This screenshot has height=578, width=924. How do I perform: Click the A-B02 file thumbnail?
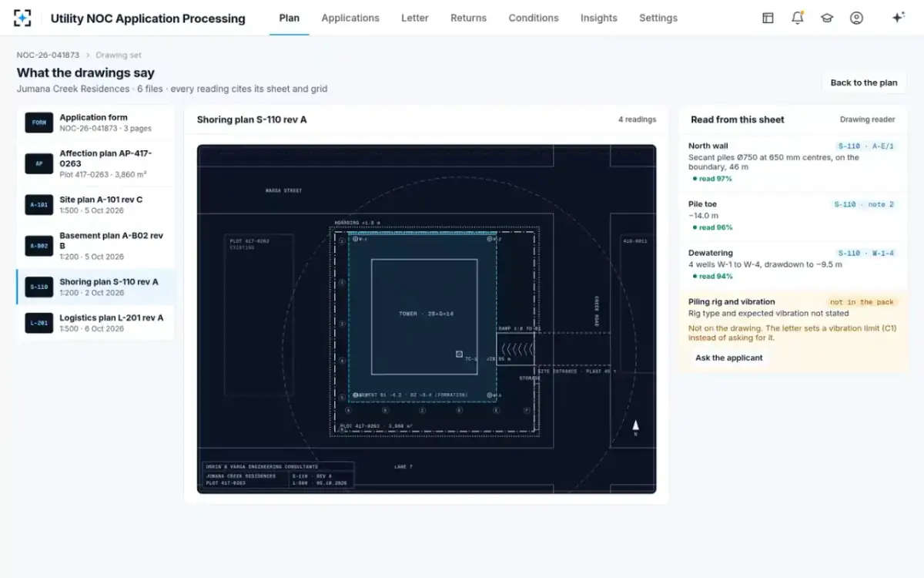[x=38, y=246]
